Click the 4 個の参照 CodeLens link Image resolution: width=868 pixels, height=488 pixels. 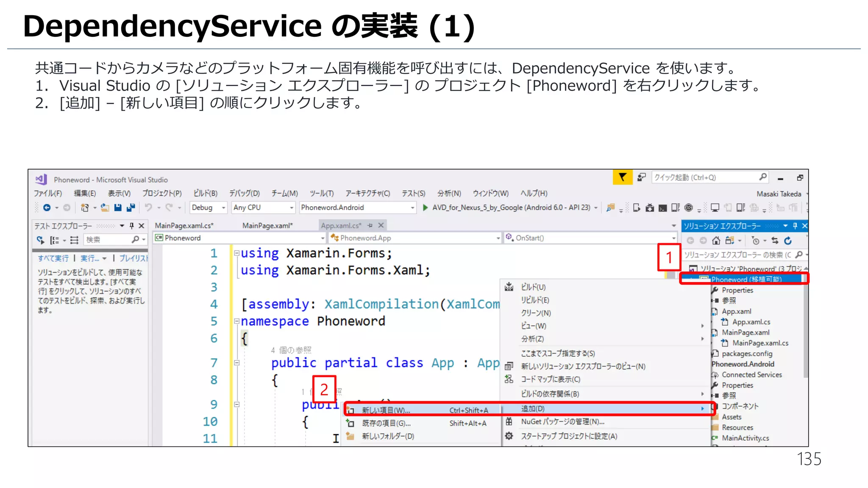point(291,350)
